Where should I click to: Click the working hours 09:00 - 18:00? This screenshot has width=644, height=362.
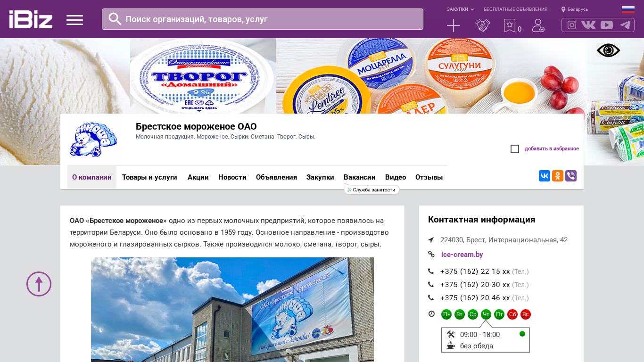tap(480, 335)
